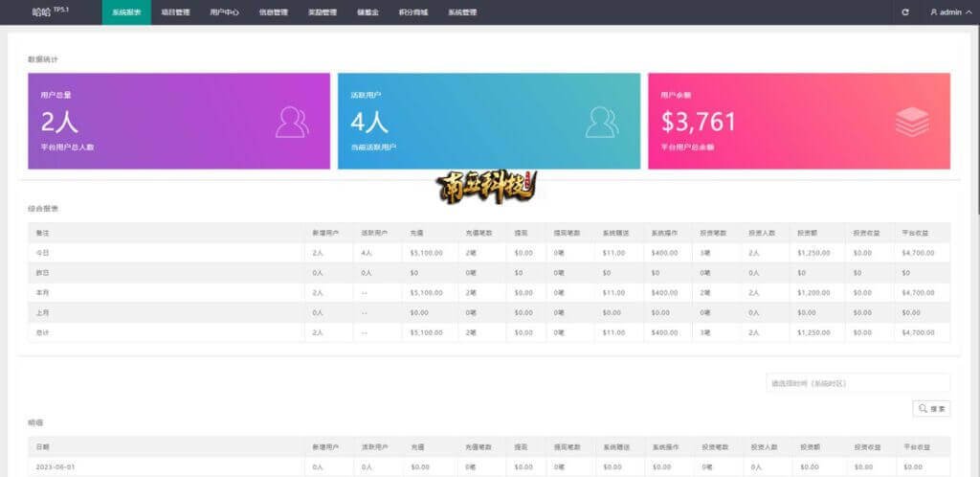Click the stacked layers icon on 用户余额 card
980x477 pixels.
click(x=912, y=122)
